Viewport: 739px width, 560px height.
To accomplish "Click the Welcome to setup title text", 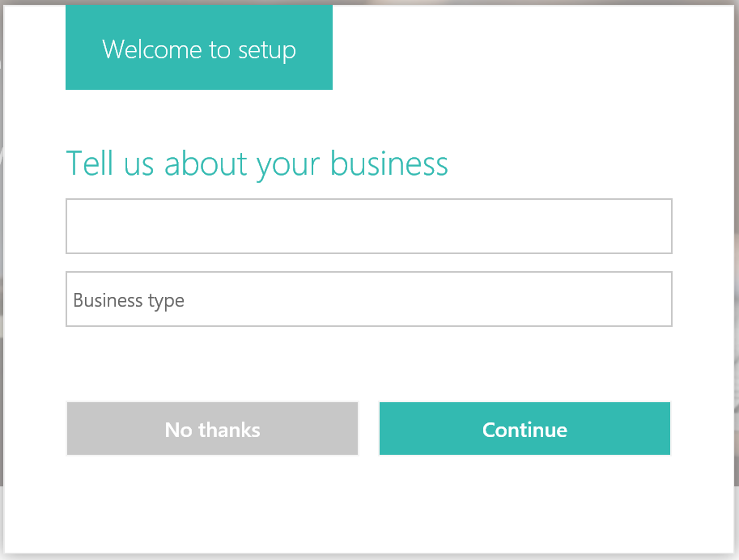I will [x=199, y=50].
